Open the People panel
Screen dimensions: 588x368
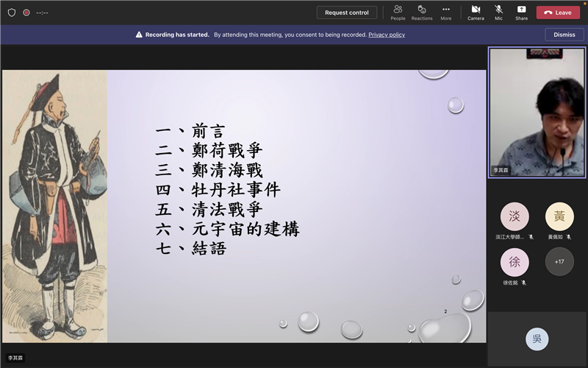(398, 12)
